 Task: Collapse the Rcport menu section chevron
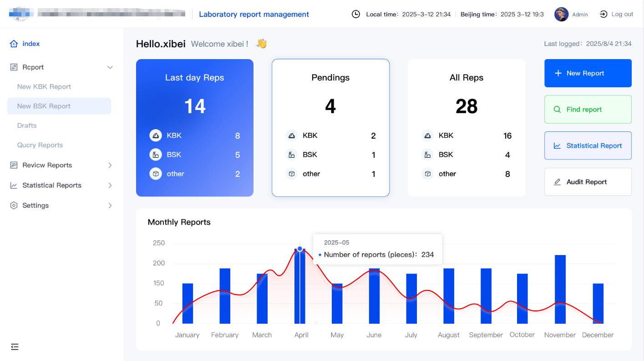coord(110,67)
